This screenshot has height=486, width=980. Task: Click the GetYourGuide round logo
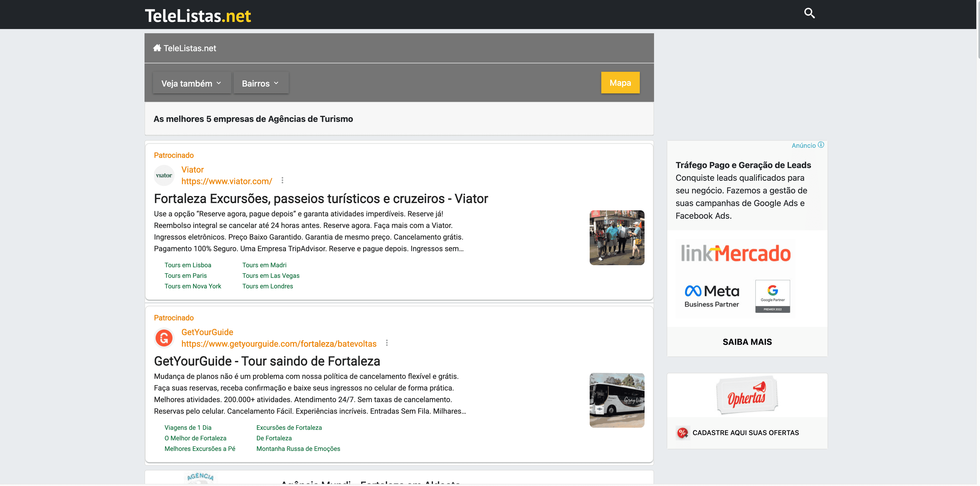(164, 338)
